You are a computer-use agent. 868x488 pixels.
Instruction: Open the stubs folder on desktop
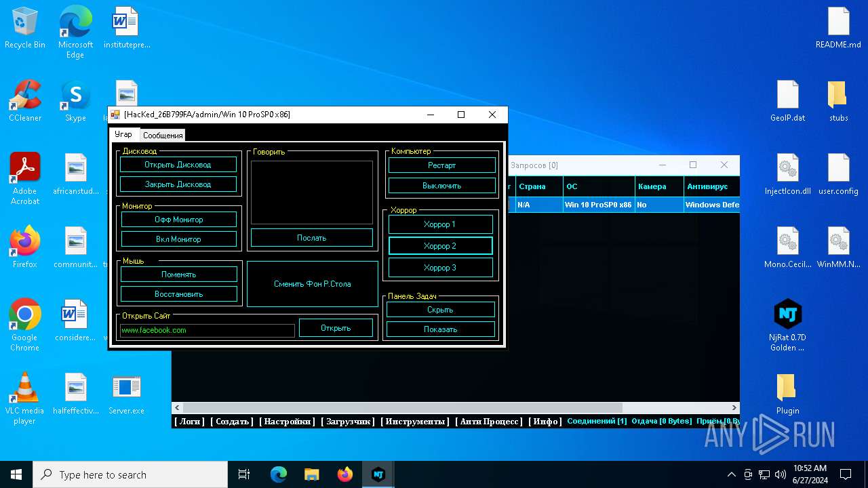pyautogui.click(x=838, y=101)
